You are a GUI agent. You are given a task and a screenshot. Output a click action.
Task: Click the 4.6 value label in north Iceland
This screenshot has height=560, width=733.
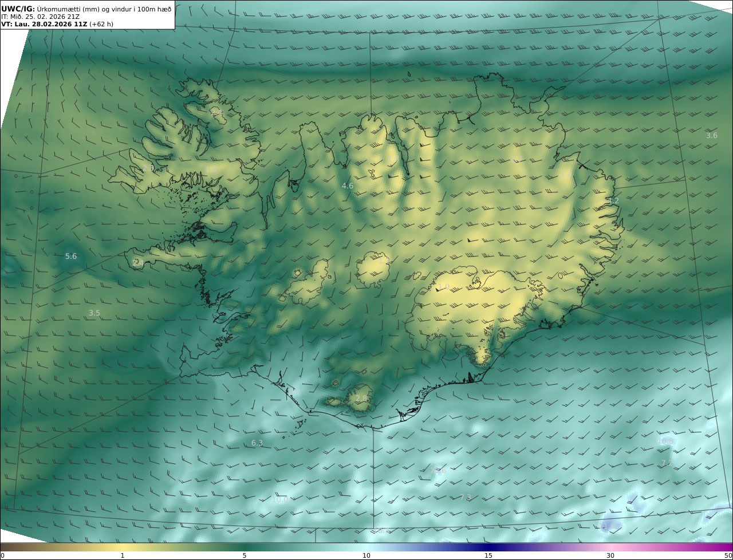point(348,186)
